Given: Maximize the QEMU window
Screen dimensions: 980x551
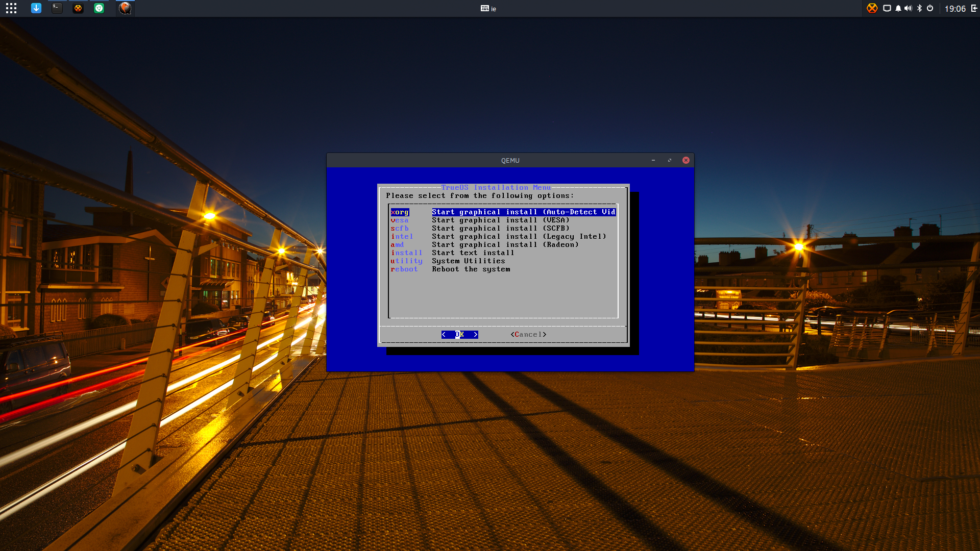Looking at the screenshot, I should pos(670,160).
